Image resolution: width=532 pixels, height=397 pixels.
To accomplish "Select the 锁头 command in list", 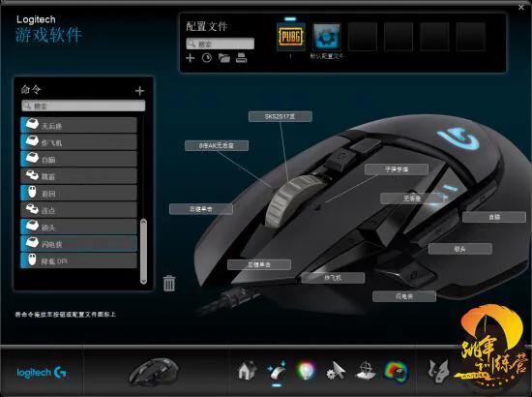I will (x=78, y=227).
